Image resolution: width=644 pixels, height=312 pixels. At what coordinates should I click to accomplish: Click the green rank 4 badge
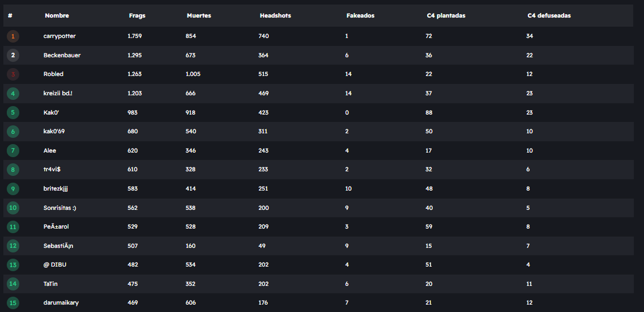[x=13, y=94]
